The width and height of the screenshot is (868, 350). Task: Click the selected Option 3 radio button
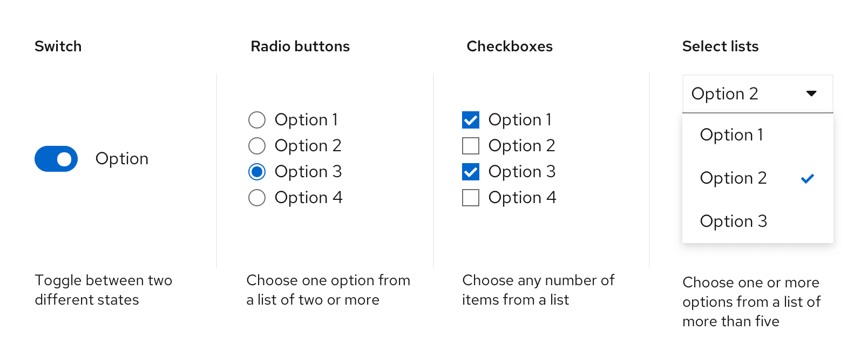[257, 172]
